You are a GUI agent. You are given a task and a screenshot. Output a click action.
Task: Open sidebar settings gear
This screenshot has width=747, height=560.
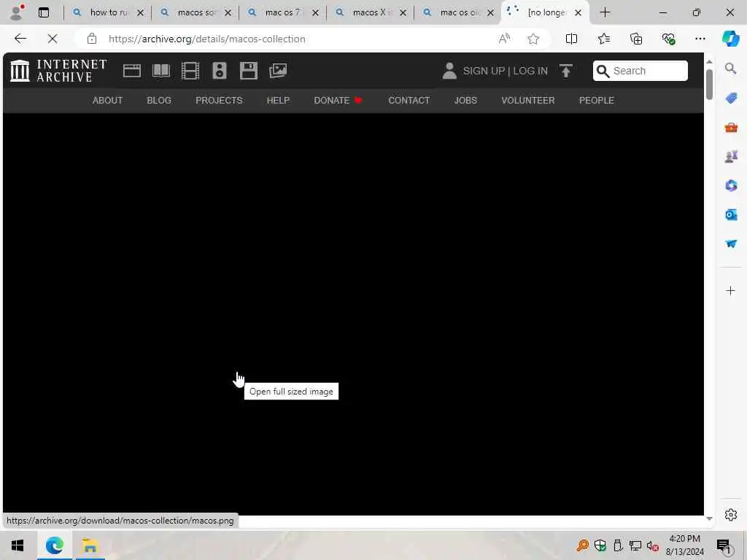click(730, 514)
